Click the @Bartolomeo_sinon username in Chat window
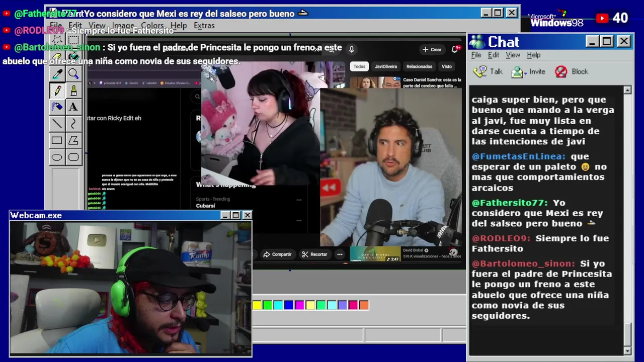Viewport: 644px width, 362px height. tap(523, 263)
